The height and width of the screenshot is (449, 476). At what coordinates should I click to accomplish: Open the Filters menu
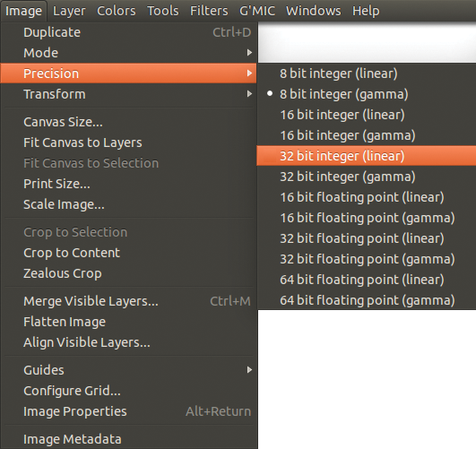tap(209, 11)
